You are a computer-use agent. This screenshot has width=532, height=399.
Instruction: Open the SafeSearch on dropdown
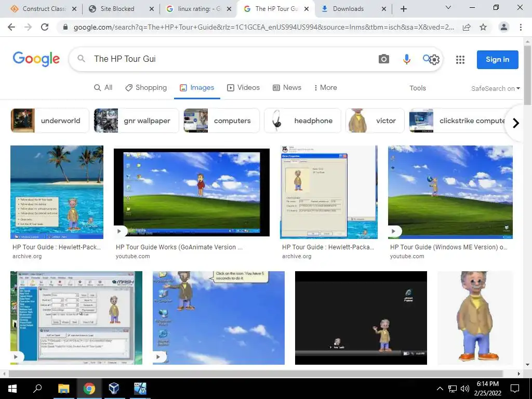point(495,88)
